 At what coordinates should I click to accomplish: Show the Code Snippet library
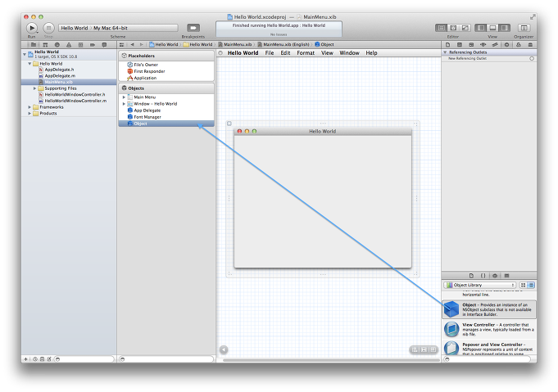point(483,276)
